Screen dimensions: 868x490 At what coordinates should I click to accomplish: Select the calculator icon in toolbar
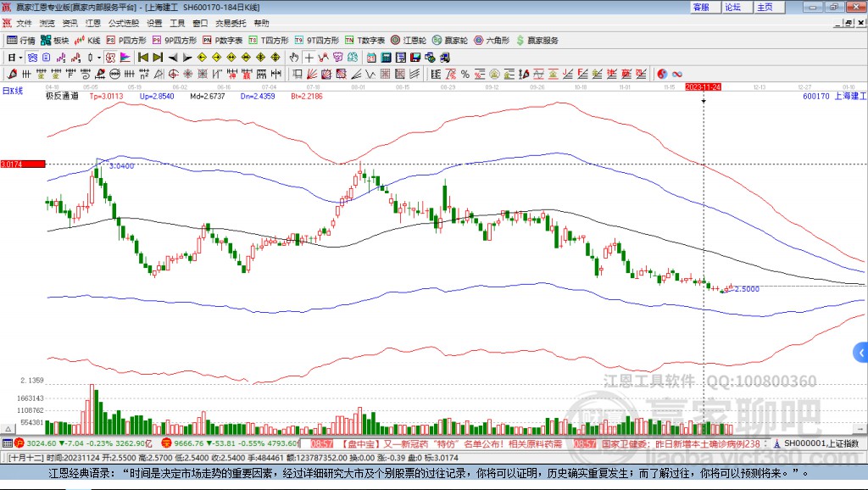(x=386, y=57)
